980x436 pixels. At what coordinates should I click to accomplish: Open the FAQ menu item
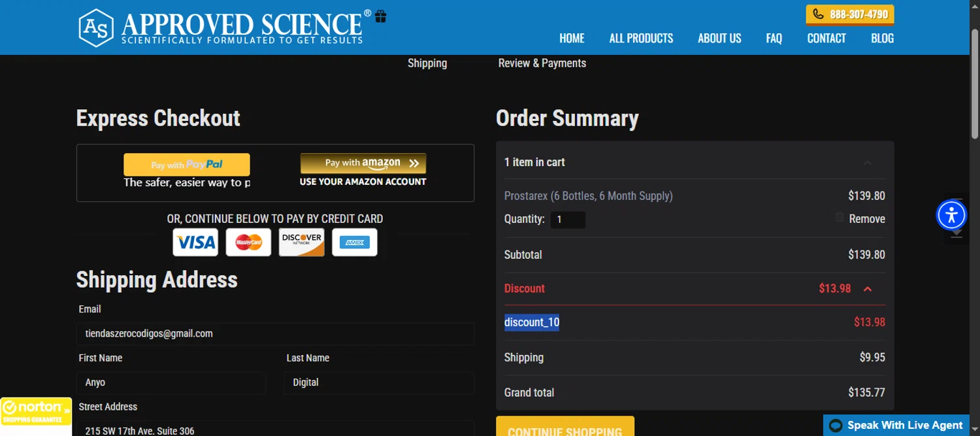pos(774,38)
